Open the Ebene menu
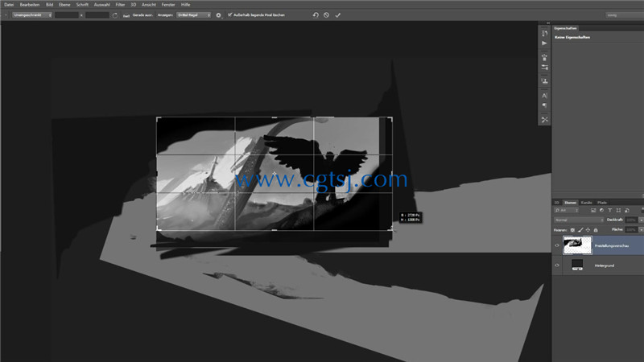This screenshot has height=362, width=644. (x=64, y=5)
